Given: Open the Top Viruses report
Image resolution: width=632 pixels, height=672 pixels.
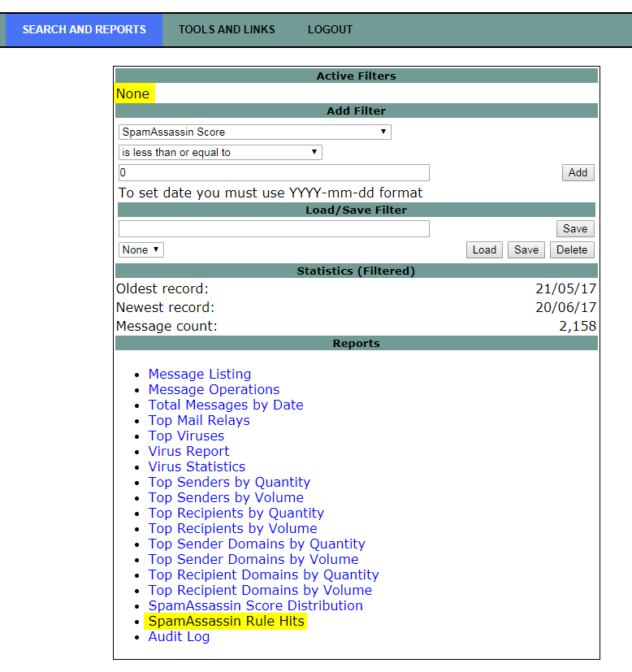Looking at the screenshot, I should (186, 436).
